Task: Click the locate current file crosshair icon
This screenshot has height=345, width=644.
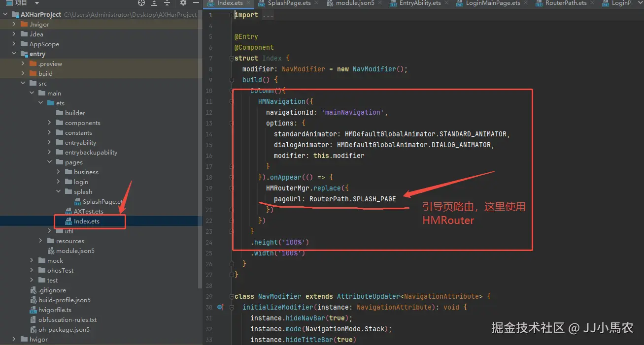Action: (x=141, y=3)
